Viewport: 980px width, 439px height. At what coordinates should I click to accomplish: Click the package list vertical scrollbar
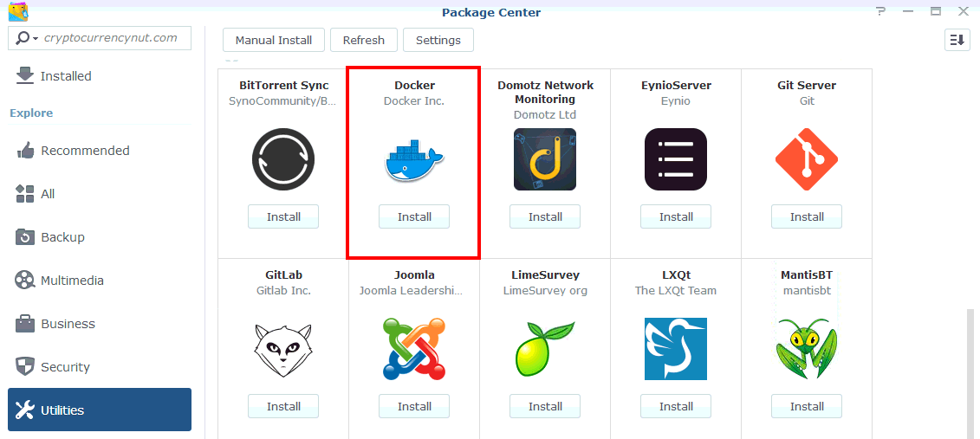click(x=970, y=373)
